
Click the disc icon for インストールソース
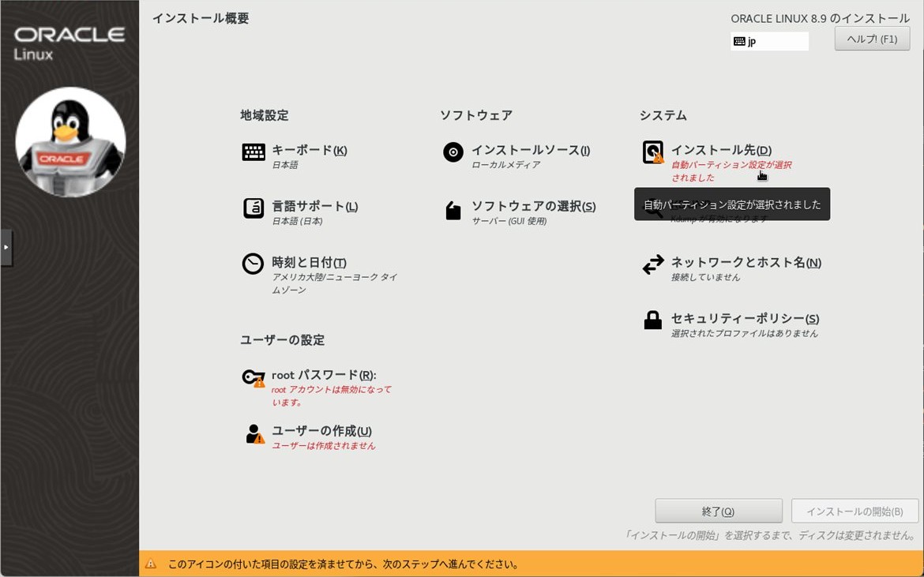point(453,152)
